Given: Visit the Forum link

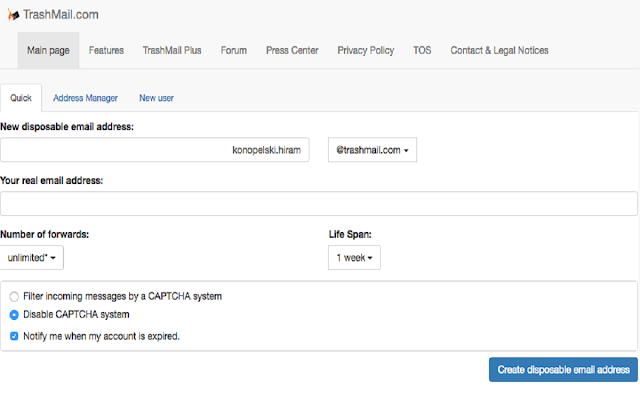Looking at the screenshot, I should coord(233,50).
